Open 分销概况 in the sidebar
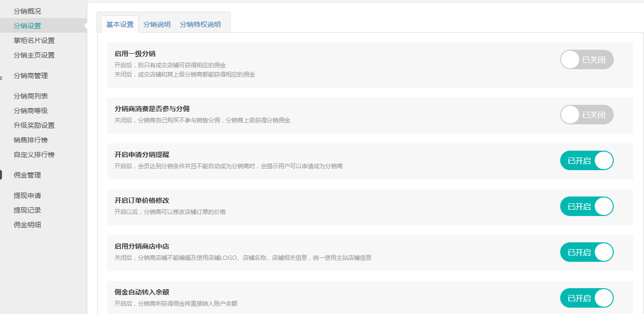The image size is (644, 314). 27,11
